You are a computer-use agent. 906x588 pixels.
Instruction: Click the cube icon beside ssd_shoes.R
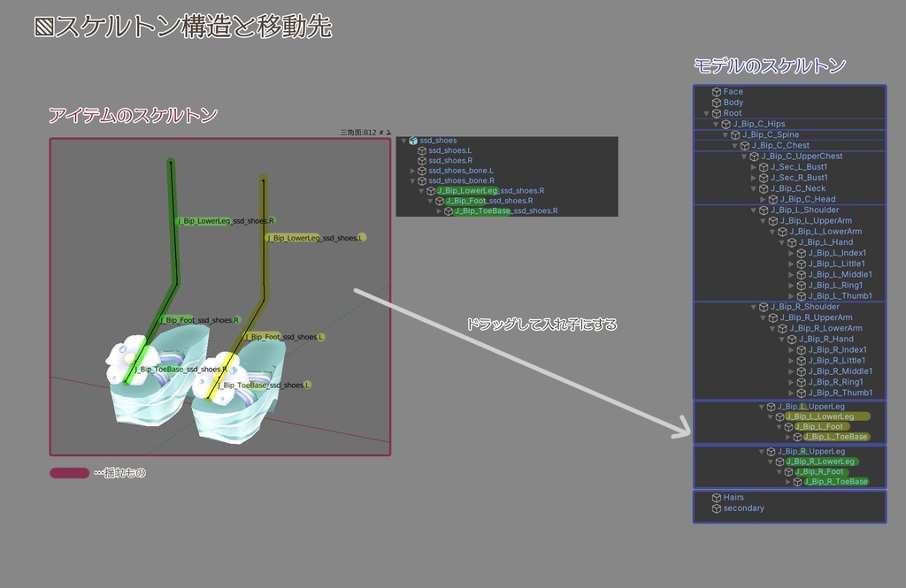point(422,161)
